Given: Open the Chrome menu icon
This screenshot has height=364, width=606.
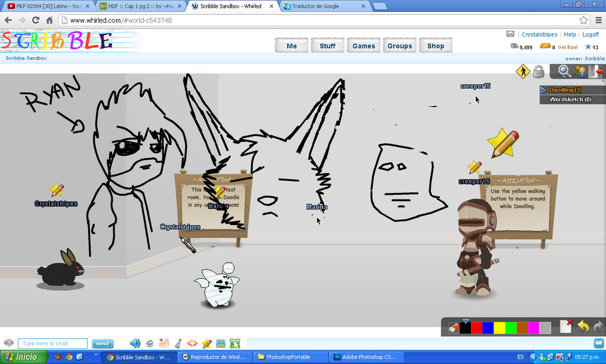Looking at the screenshot, I should tap(598, 20).
